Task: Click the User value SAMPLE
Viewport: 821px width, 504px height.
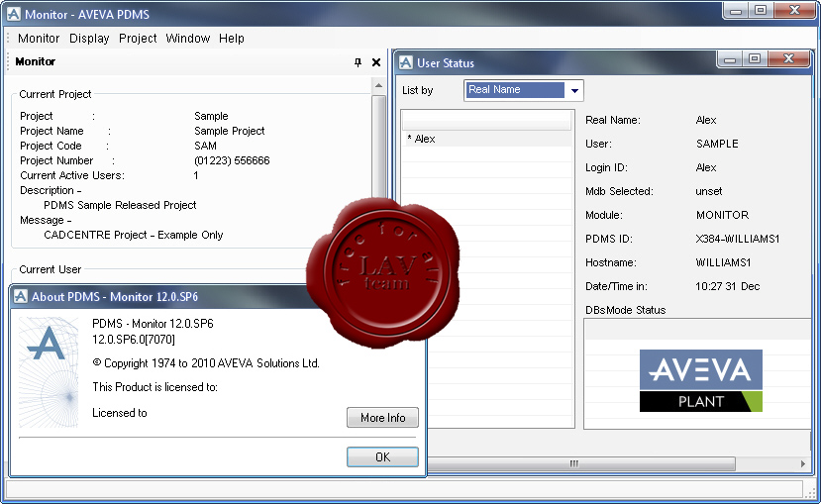Action: pyautogui.click(x=717, y=144)
